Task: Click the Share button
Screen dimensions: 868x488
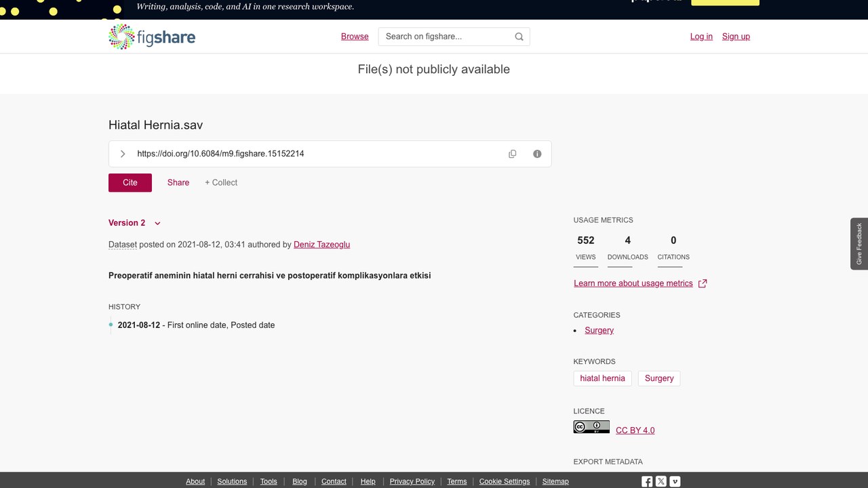Action: 178,182
